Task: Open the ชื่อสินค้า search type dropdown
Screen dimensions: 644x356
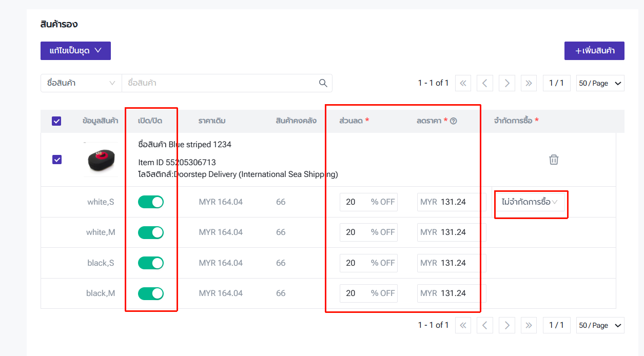Action: (x=81, y=83)
